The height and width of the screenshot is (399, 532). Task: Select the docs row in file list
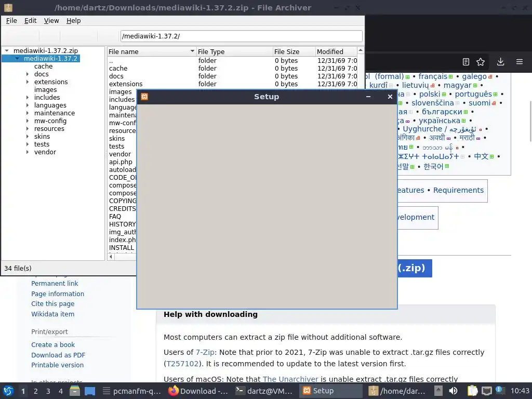click(232, 76)
